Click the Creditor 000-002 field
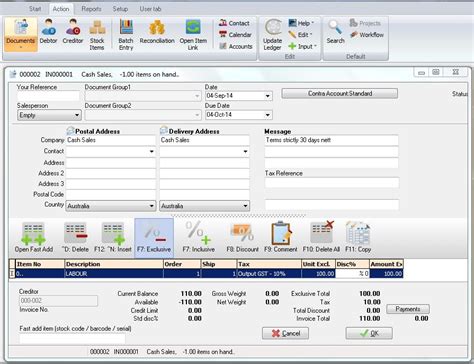Image resolution: width=474 pixels, height=364 pixels. (x=58, y=301)
